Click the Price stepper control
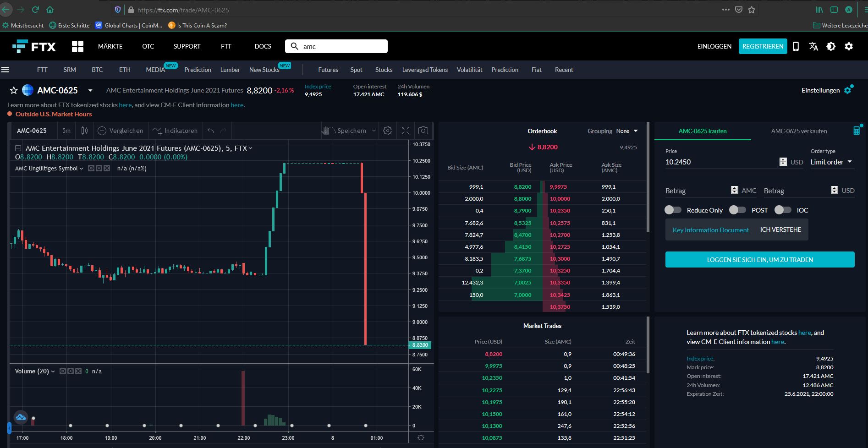 (x=783, y=162)
